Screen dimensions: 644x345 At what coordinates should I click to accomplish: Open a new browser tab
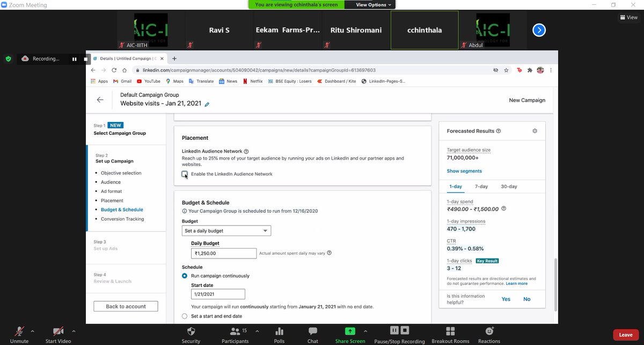click(x=174, y=58)
